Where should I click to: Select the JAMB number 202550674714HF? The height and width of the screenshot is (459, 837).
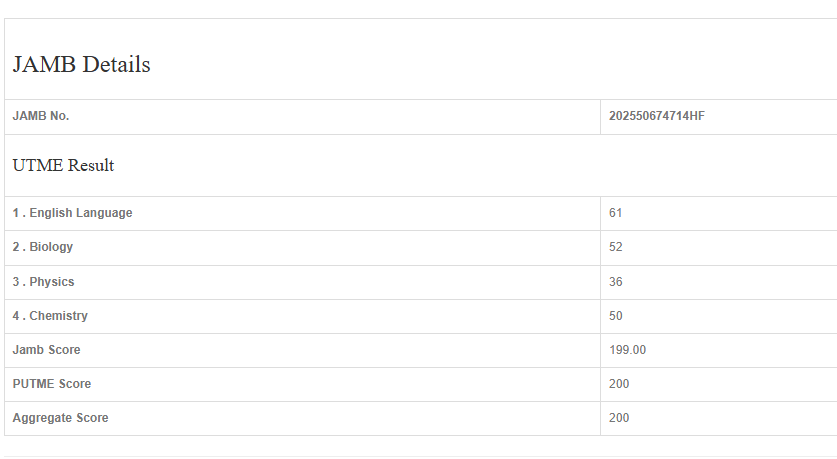(656, 116)
